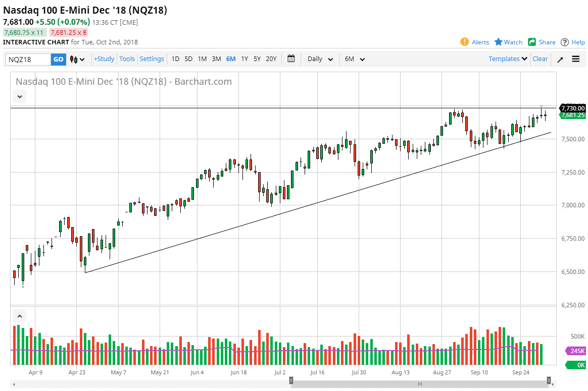Screen dimensions: 588x391
Task: Open Help via the question mark icon
Action: (564, 42)
